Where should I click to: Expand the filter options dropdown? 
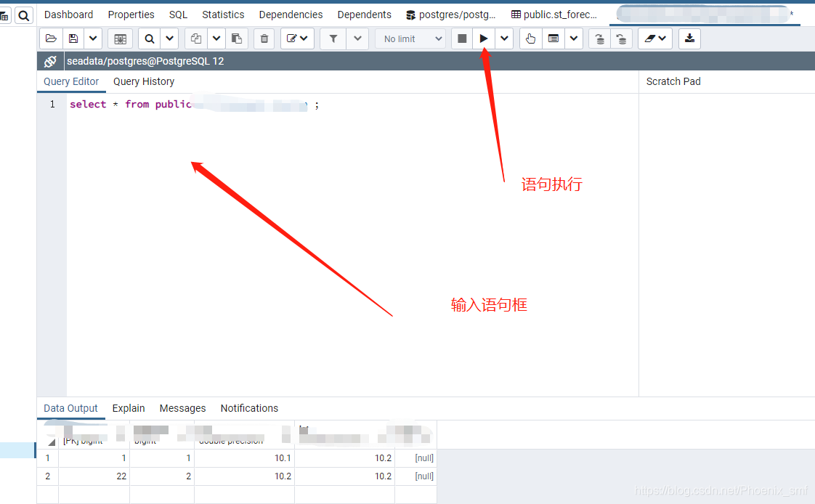tap(357, 38)
